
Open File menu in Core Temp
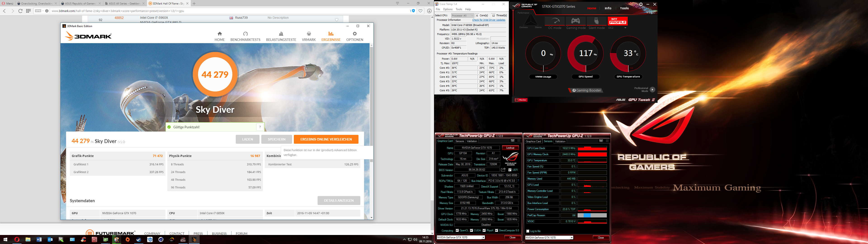(x=438, y=9)
